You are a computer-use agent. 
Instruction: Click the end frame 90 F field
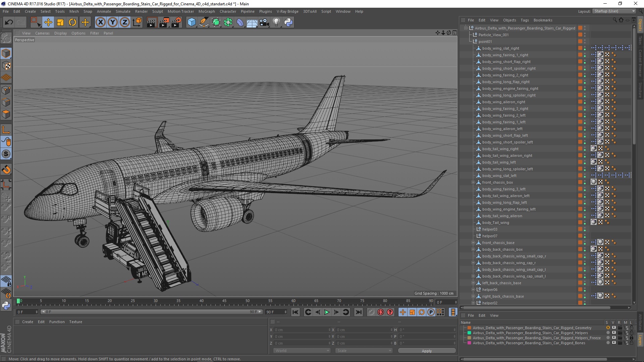[276, 312]
